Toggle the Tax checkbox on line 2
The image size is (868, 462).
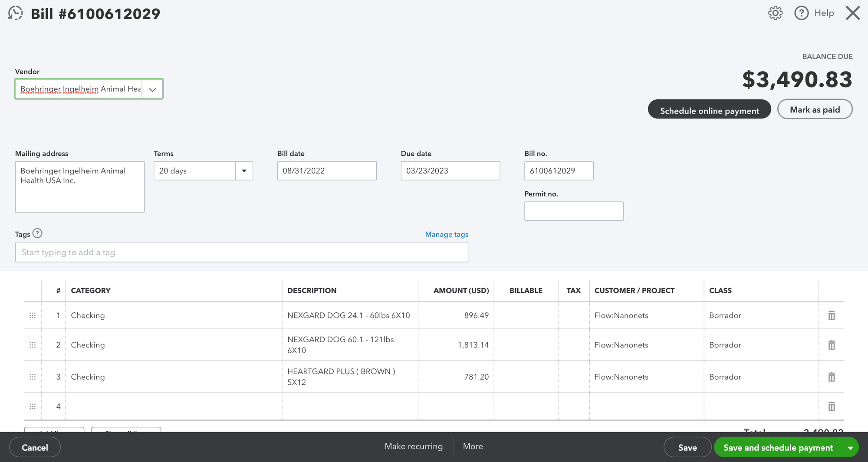pos(573,345)
